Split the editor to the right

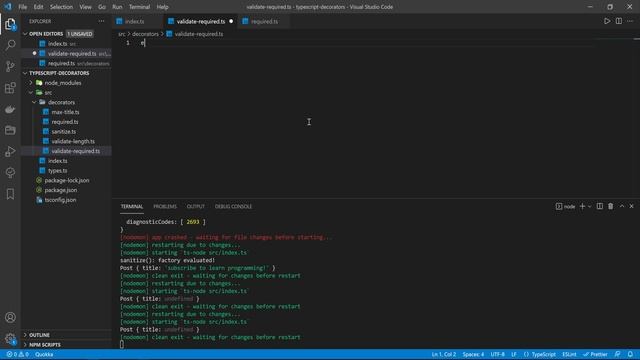pos(619,21)
